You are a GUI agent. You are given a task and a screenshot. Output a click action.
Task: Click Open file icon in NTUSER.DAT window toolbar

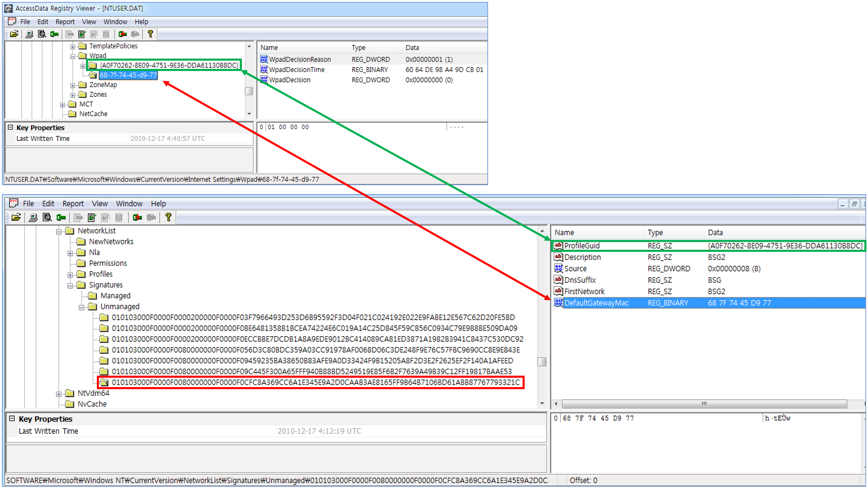click(x=15, y=34)
